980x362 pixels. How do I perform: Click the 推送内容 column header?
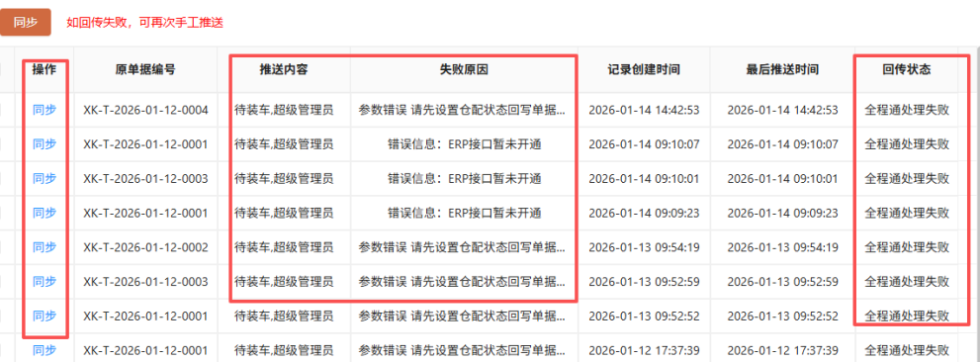(x=284, y=70)
